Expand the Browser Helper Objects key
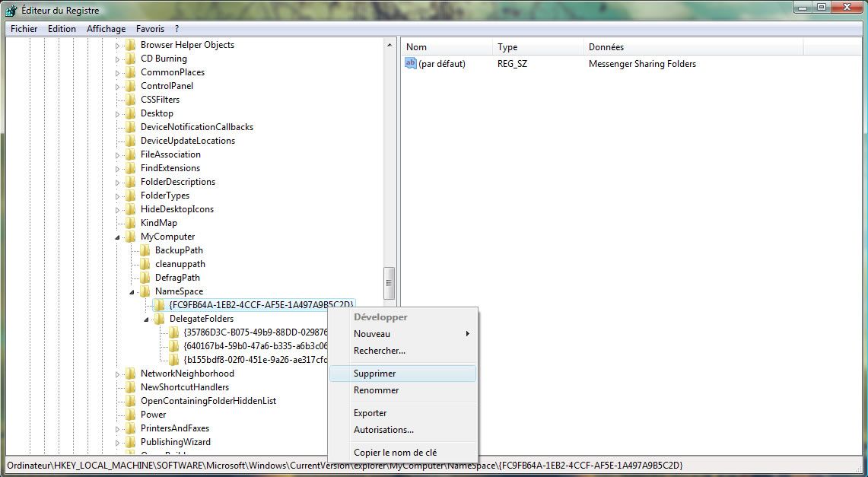The image size is (868, 477). (117, 46)
